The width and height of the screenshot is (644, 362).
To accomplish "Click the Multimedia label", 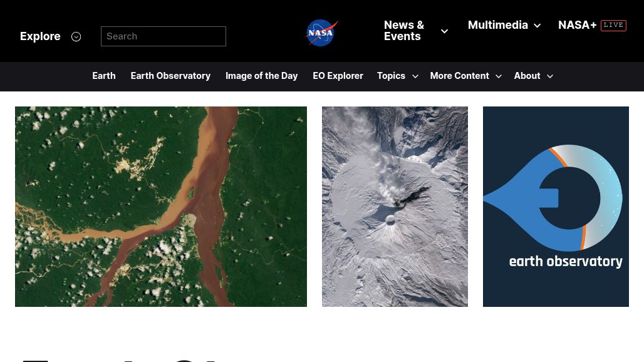I will [498, 25].
